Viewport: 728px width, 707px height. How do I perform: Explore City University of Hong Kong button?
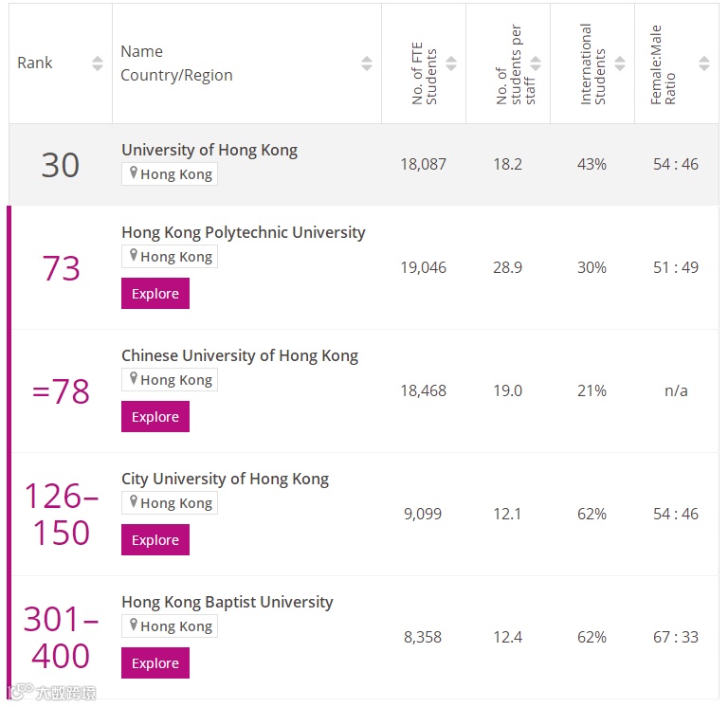click(155, 540)
